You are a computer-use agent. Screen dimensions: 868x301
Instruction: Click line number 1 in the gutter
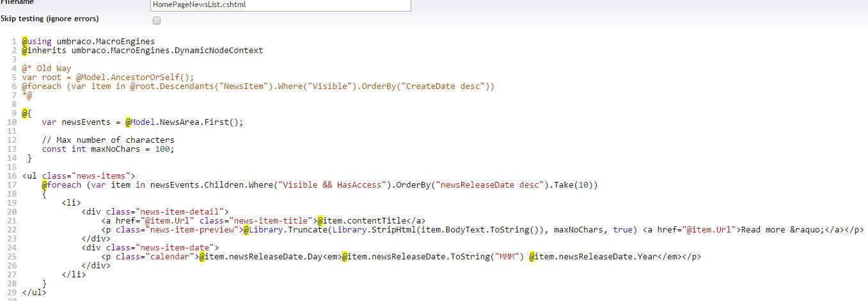click(x=14, y=42)
